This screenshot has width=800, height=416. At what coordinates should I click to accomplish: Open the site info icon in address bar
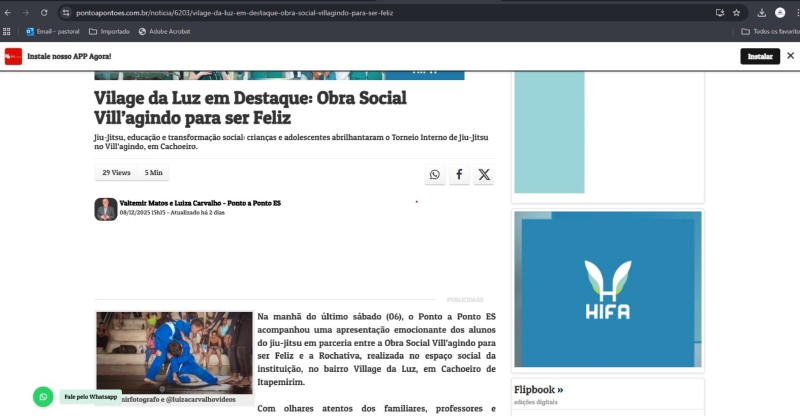point(66,12)
